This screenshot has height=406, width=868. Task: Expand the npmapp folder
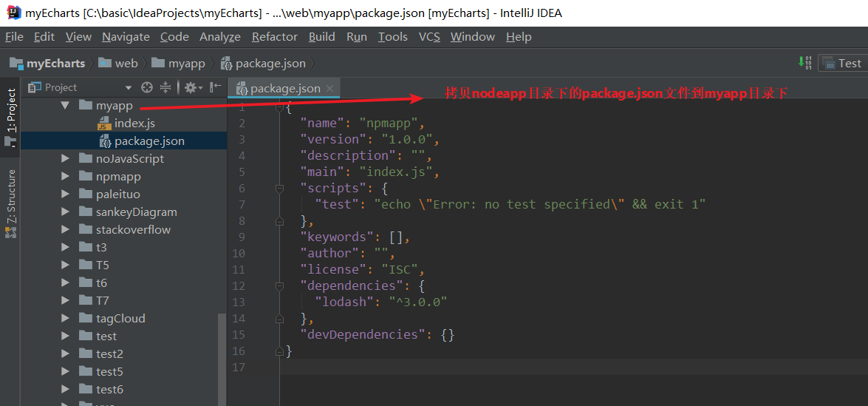pos(65,176)
